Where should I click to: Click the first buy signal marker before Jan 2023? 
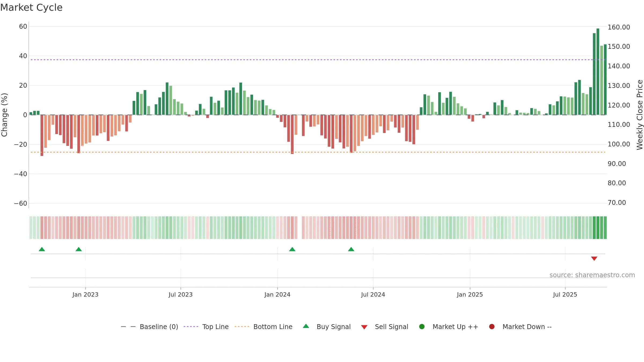pyautogui.click(x=42, y=249)
